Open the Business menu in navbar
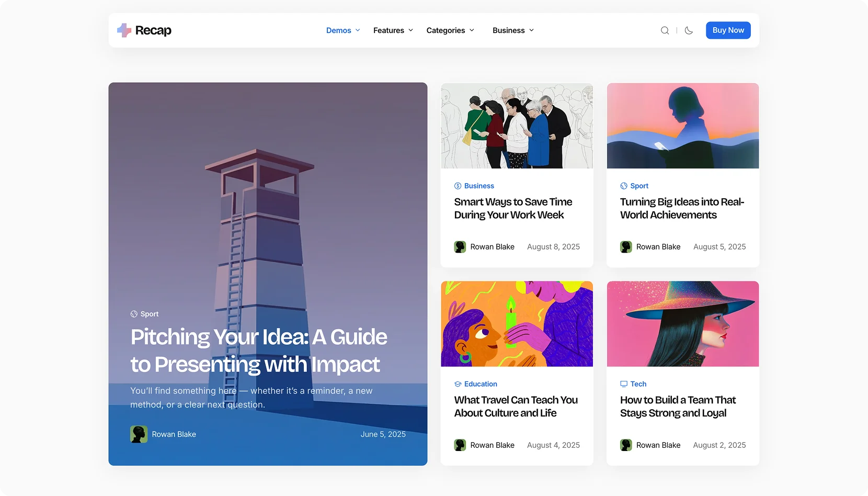 (x=513, y=30)
